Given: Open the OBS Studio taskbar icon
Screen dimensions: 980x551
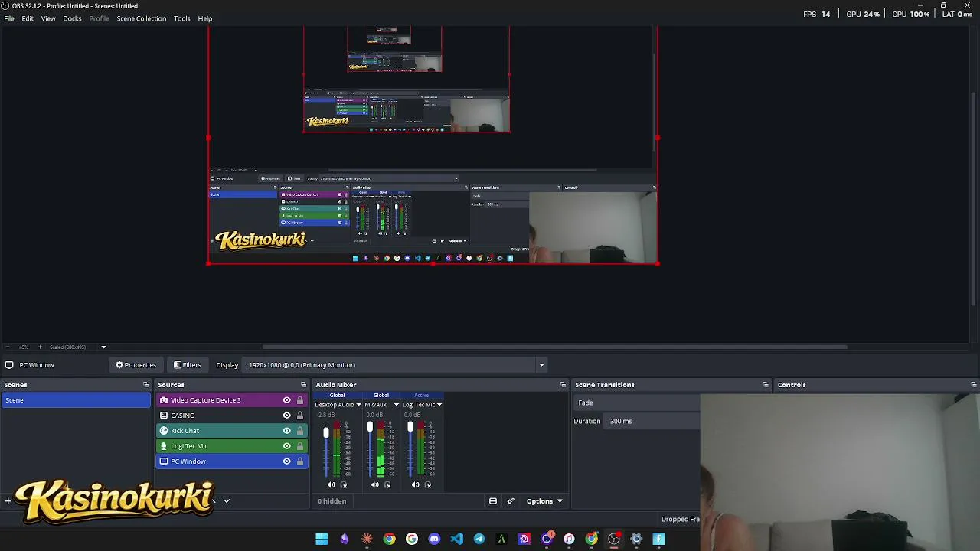Looking at the screenshot, I should [614, 539].
